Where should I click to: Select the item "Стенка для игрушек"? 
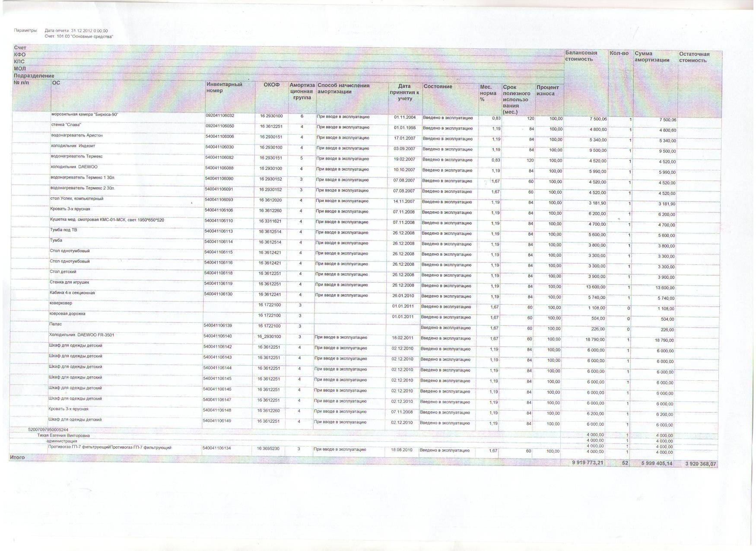click(70, 282)
